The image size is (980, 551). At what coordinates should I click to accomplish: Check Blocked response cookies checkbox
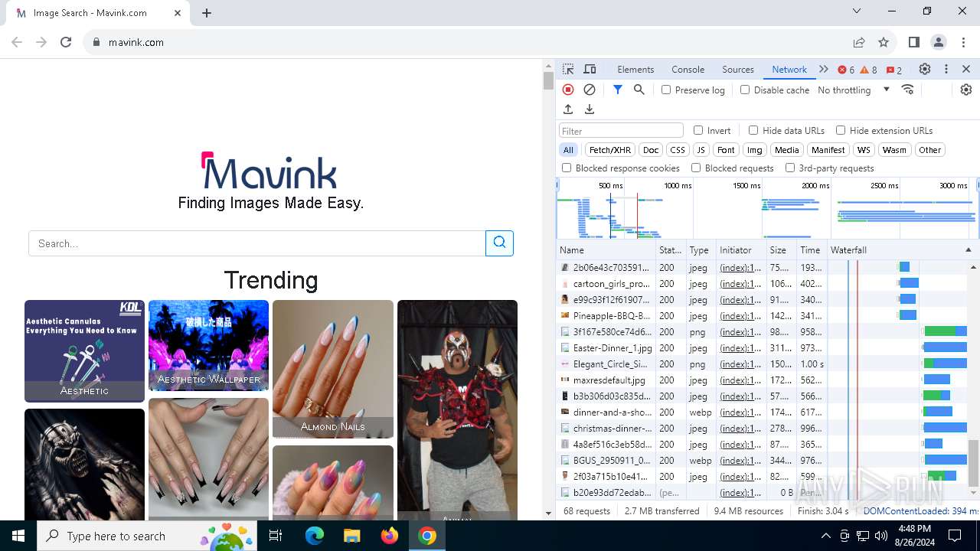[x=567, y=168]
